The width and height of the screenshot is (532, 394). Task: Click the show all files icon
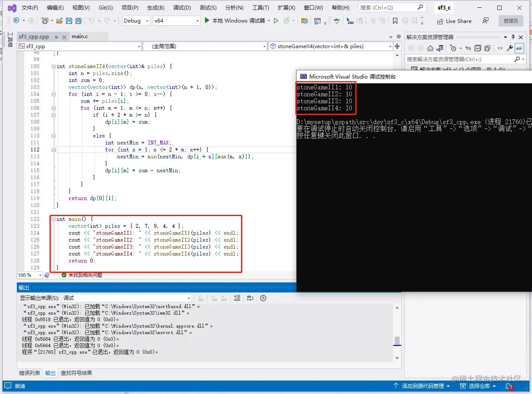[x=487, y=48]
